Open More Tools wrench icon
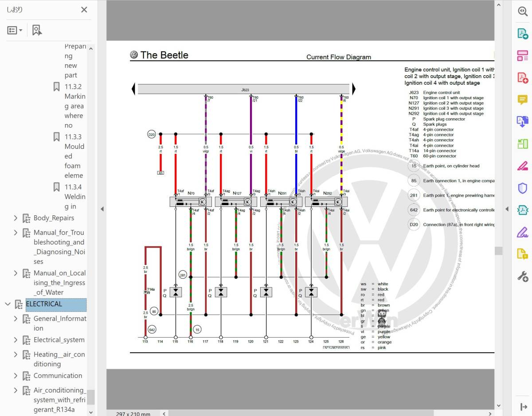Viewport: 532px width, 416px height. click(523, 276)
